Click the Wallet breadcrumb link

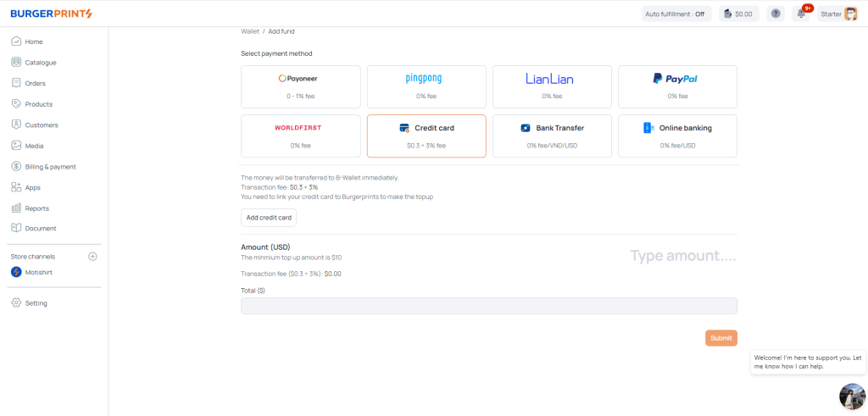pos(250,31)
